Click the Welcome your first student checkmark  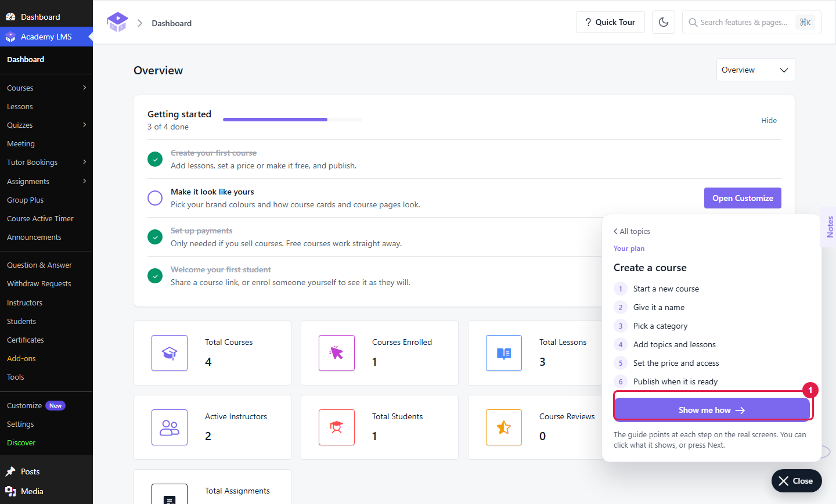[x=155, y=276]
